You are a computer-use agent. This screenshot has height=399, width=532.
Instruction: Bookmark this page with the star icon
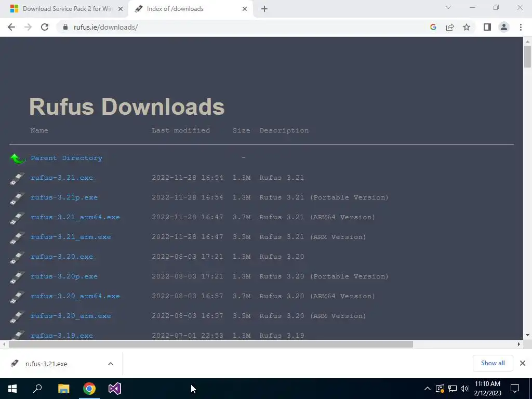click(467, 27)
